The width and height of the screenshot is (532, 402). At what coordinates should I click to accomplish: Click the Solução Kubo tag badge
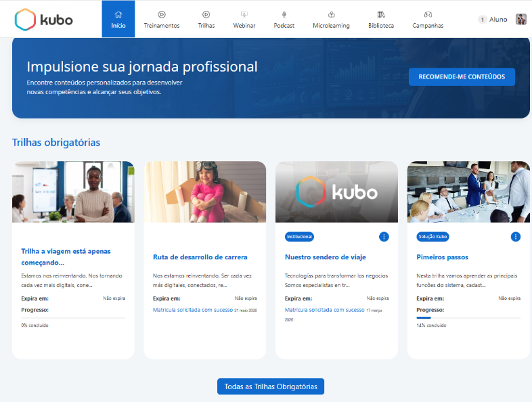(433, 237)
